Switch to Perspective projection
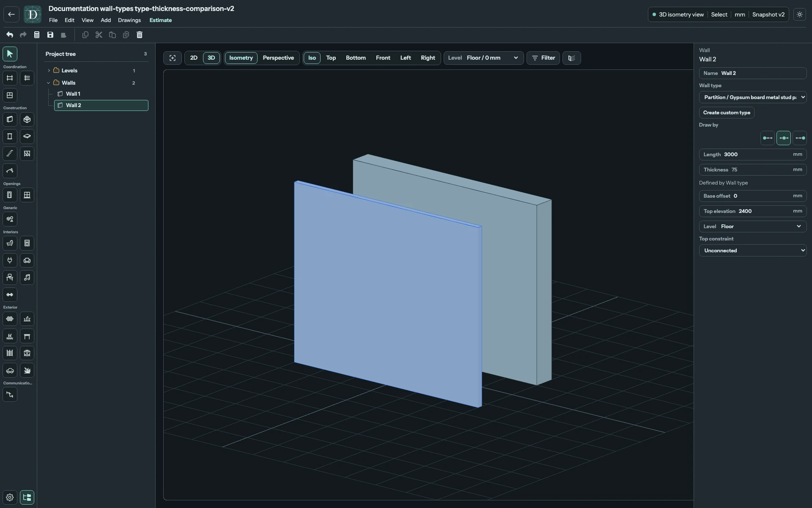812x508 pixels. click(278, 58)
